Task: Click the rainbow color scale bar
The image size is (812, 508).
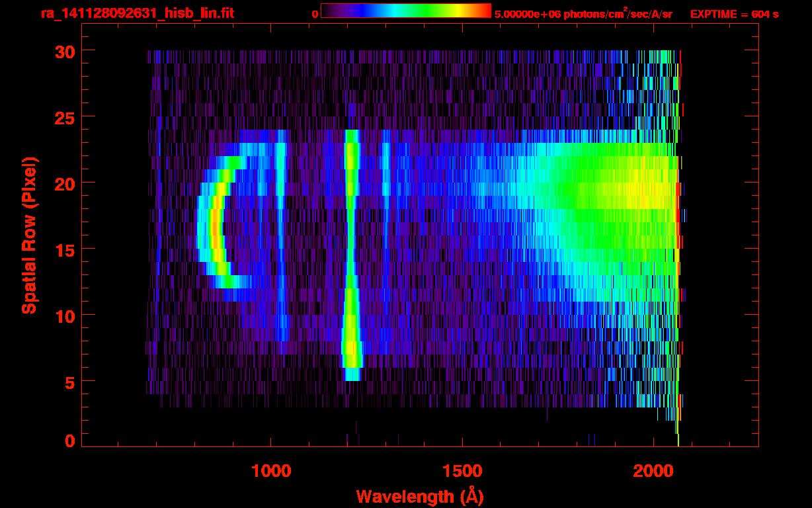Action: click(406, 11)
